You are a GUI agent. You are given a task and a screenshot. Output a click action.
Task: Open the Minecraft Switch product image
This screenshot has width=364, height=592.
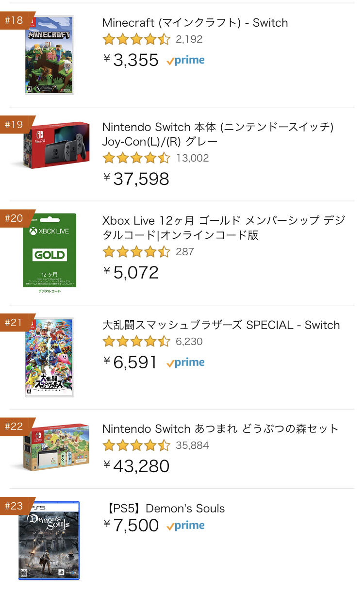tap(50, 55)
